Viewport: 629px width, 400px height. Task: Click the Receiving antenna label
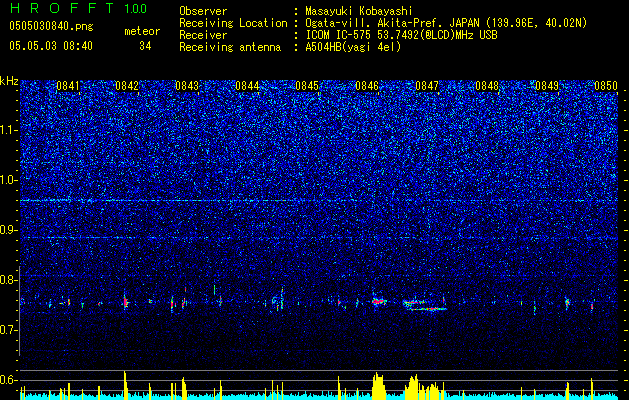click(x=230, y=47)
